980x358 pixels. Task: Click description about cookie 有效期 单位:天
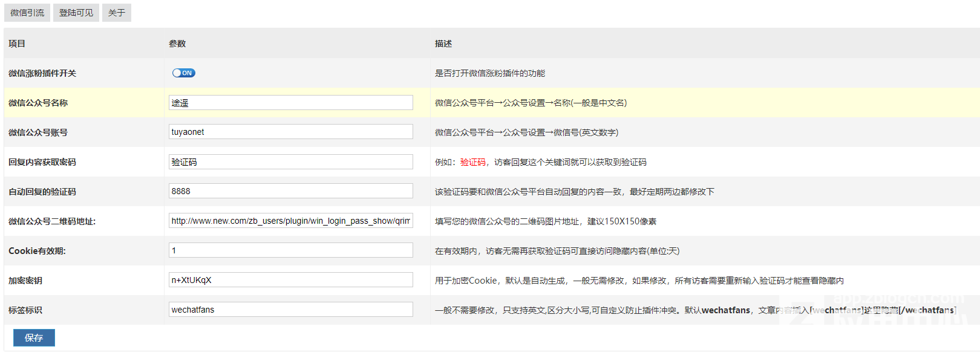[x=557, y=251]
